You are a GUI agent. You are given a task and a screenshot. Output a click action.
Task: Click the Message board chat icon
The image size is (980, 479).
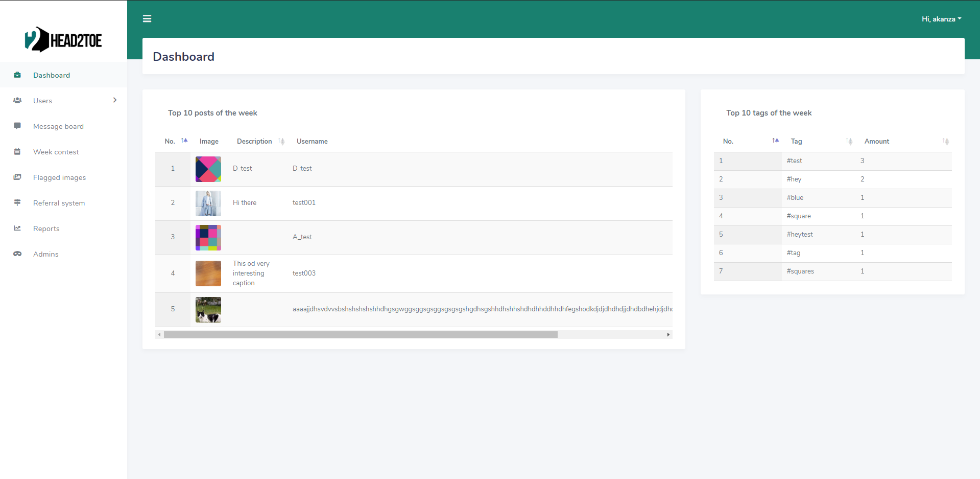[x=17, y=126]
